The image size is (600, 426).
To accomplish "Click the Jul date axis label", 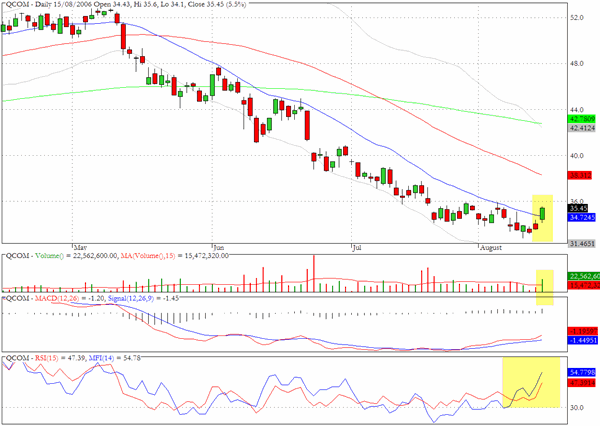I will point(357,248).
